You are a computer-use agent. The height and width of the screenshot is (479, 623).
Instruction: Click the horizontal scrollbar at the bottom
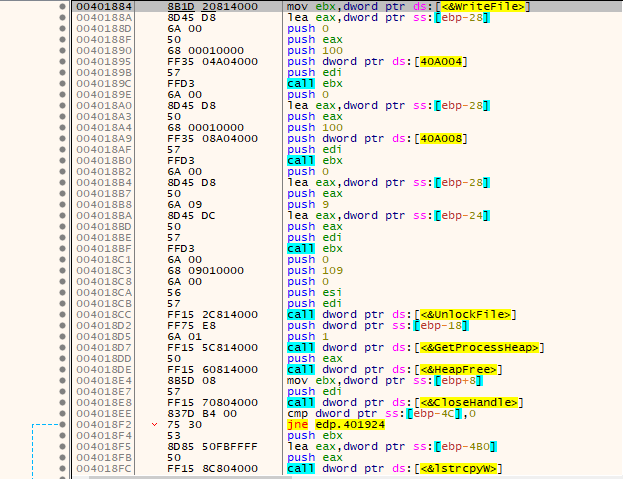coord(191,477)
